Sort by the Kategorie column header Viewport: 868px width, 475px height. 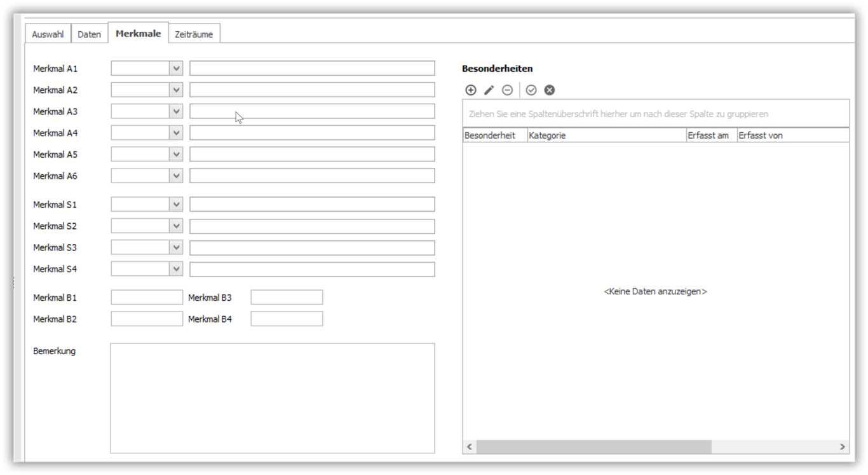[x=607, y=135]
